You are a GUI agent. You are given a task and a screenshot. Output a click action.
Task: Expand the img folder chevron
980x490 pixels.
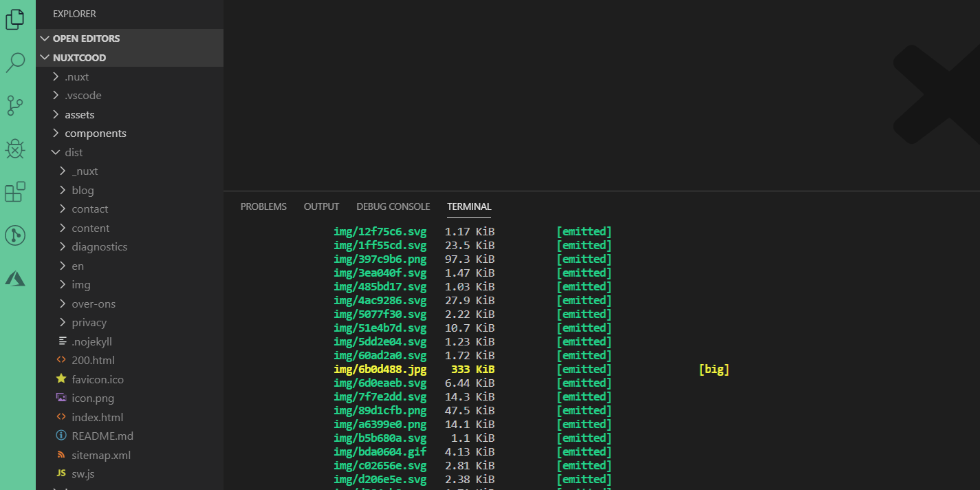tap(63, 284)
